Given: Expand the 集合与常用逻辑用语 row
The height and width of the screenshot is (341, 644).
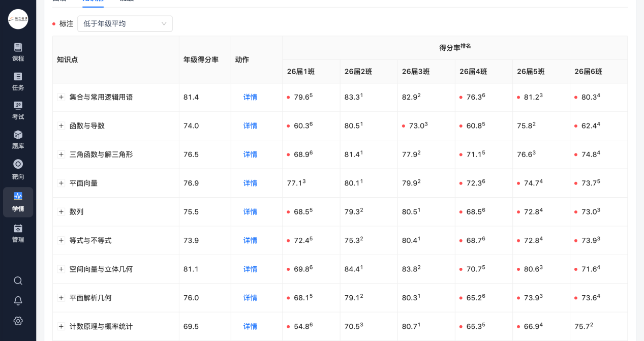Looking at the screenshot, I should pos(61,97).
